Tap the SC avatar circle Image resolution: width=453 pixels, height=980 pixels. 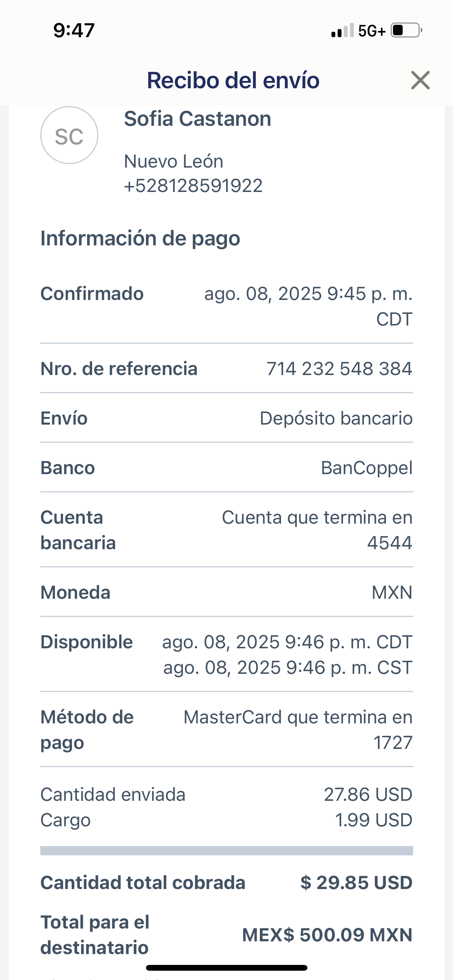(x=69, y=135)
